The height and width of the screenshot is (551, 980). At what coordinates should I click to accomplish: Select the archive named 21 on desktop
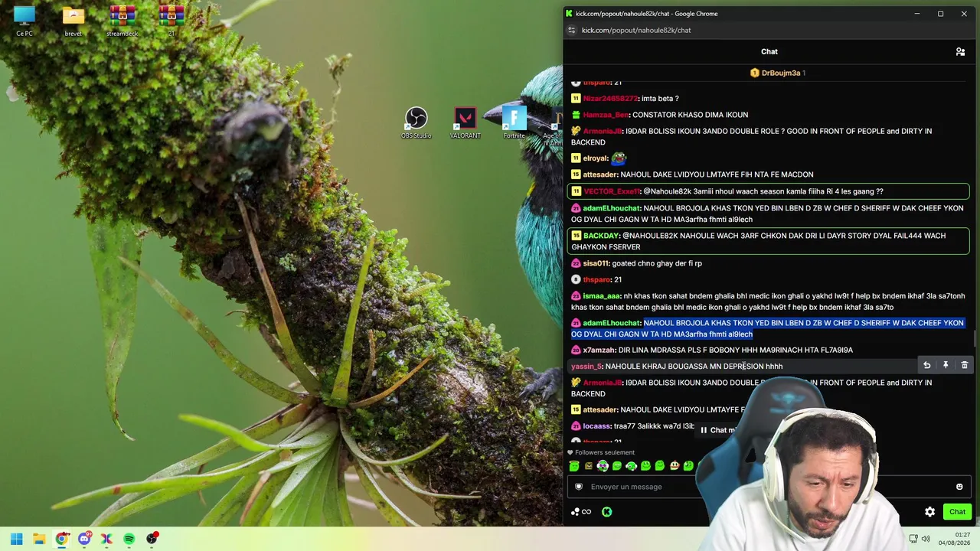[171, 21]
